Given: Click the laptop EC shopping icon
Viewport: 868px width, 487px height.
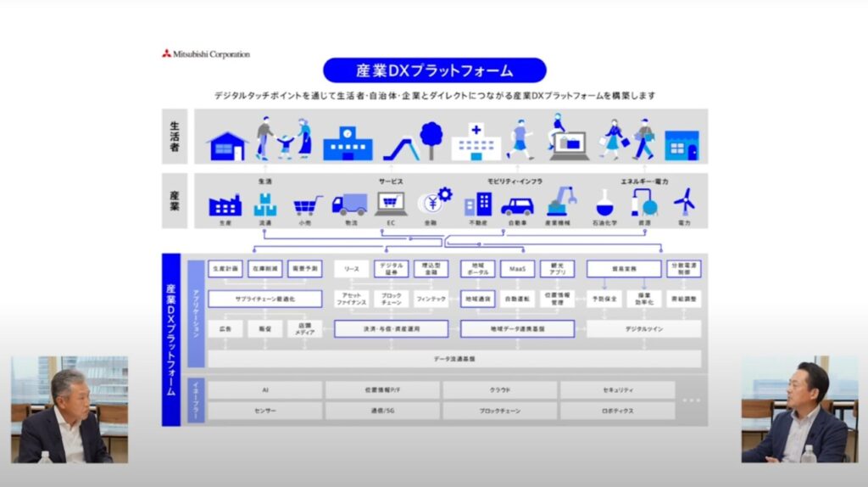Looking at the screenshot, I should tap(391, 204).
